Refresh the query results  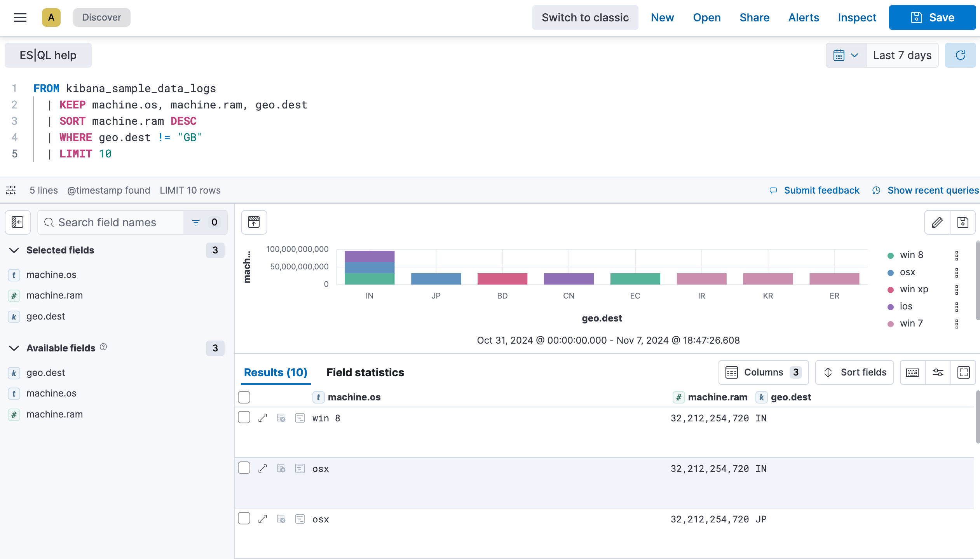coord(960,55)
